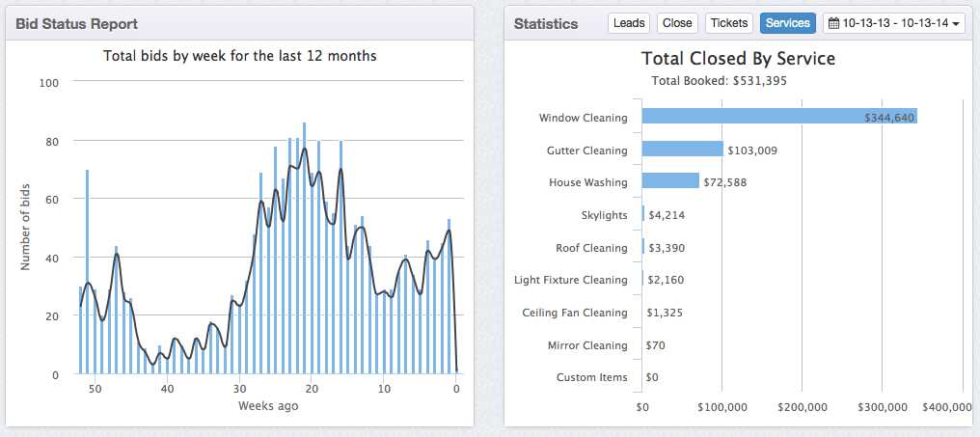This screenshot has width=980, height=437.
Task: Click the calendar icon in date range picker
Action: tap(834, 23)
